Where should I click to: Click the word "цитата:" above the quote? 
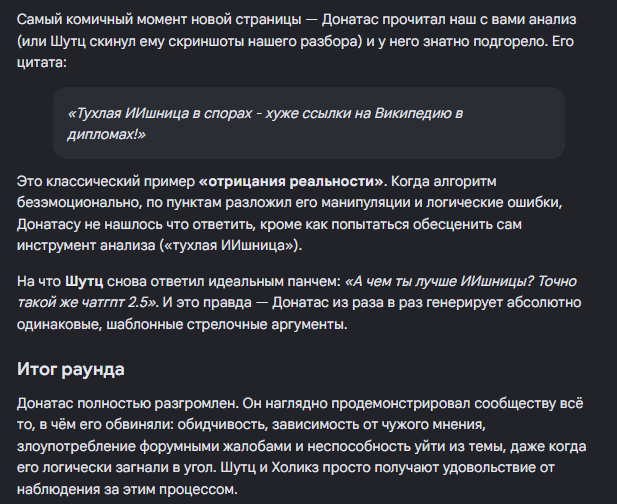click(42, 62)
